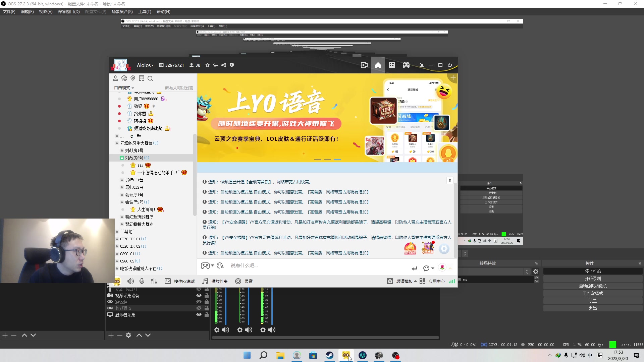Open the 工具(T) menu
The height and width of the screenshot is (362, 644).
coord(145,12)
